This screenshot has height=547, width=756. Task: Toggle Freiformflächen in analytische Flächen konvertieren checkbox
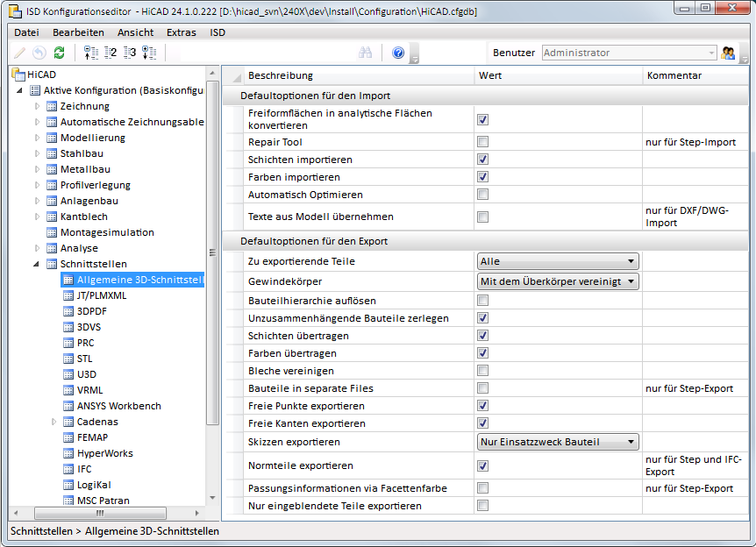point(482,119)
